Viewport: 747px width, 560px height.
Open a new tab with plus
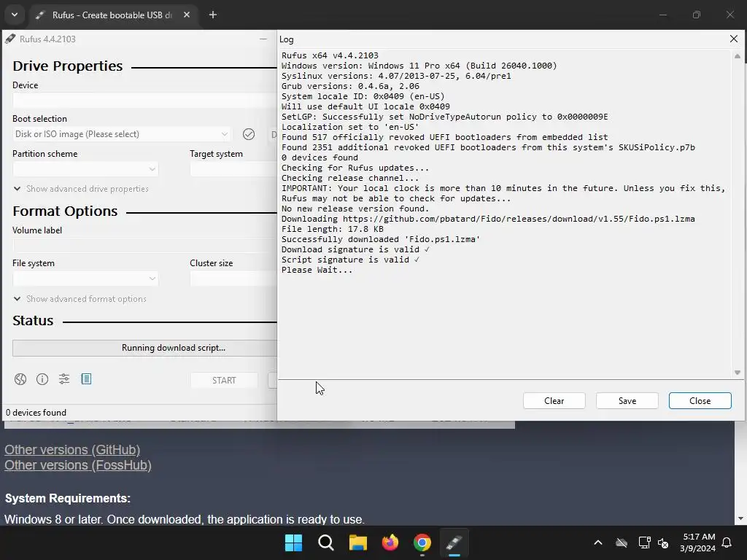point(213,15)
